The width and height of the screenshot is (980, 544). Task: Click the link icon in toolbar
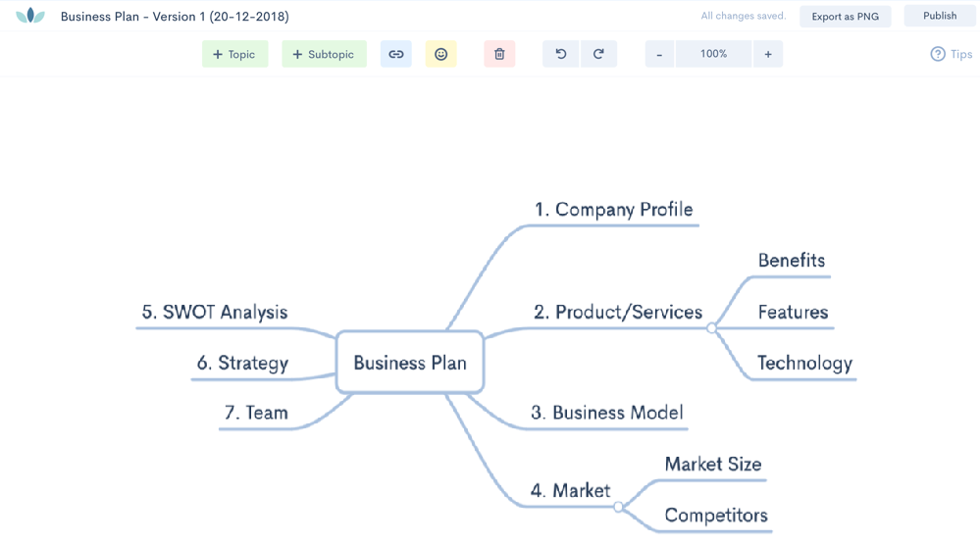tap(396, 55)
